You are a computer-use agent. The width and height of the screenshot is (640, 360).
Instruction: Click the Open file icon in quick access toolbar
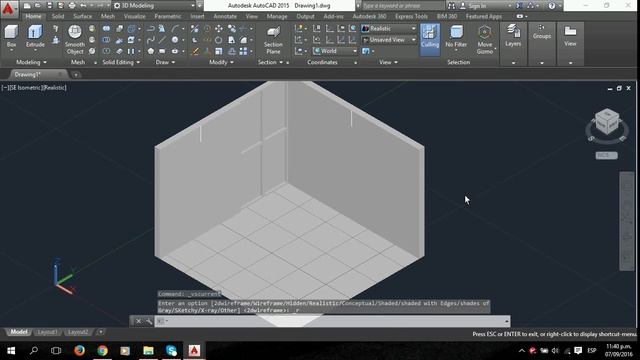[38, 6]
